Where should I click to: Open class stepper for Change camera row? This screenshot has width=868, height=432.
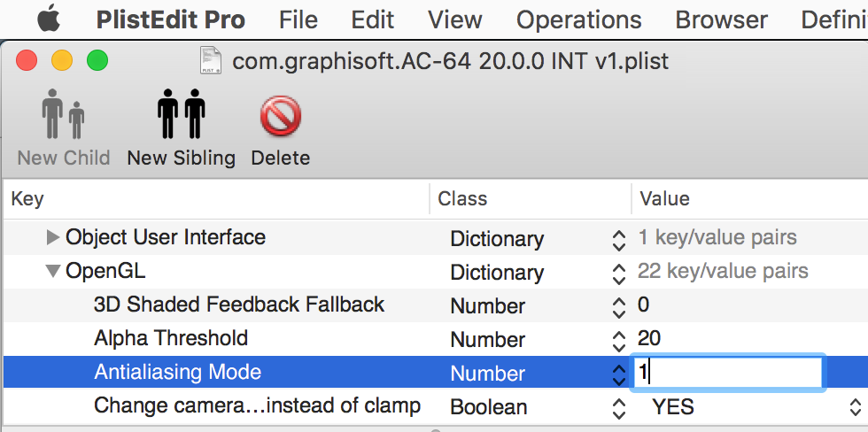619,407
